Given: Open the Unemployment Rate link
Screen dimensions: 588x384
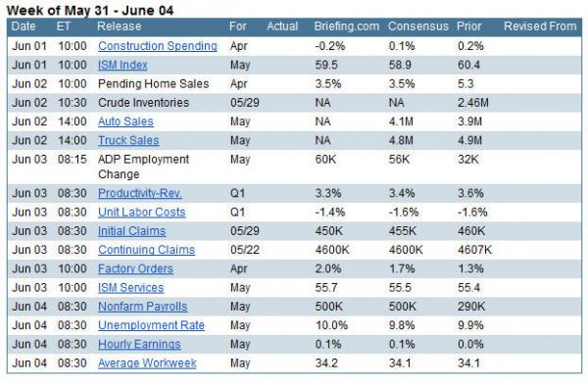Looking at the screenshot, I should pyautogui.click(x=151, y=325).
